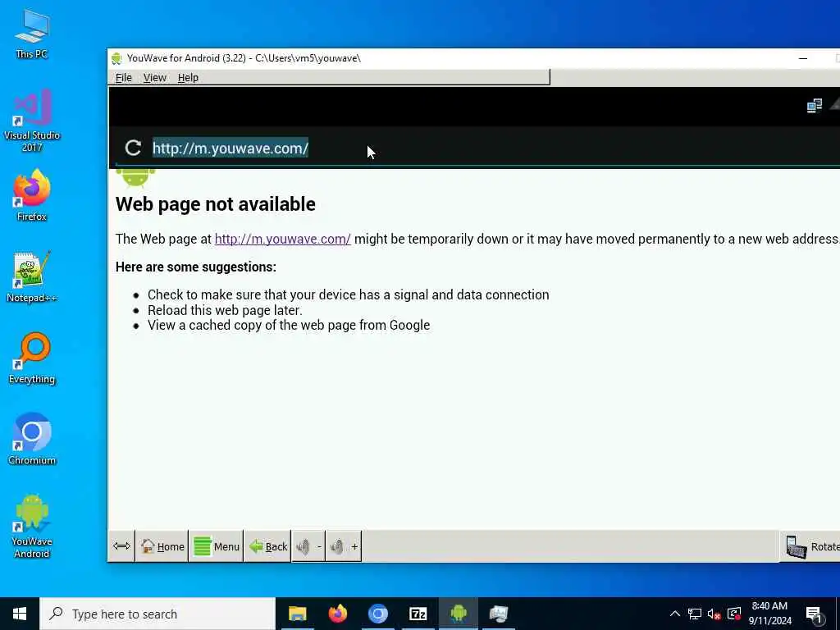This screenshot has width=840, height=630.
Task: Click the 'Web page not available' heading
Action: [x=216, y=204]
